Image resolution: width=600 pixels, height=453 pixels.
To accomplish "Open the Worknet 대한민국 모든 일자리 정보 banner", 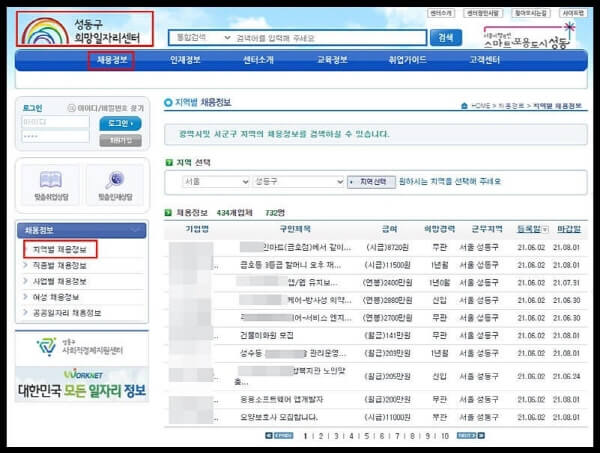I will (82, 384).
